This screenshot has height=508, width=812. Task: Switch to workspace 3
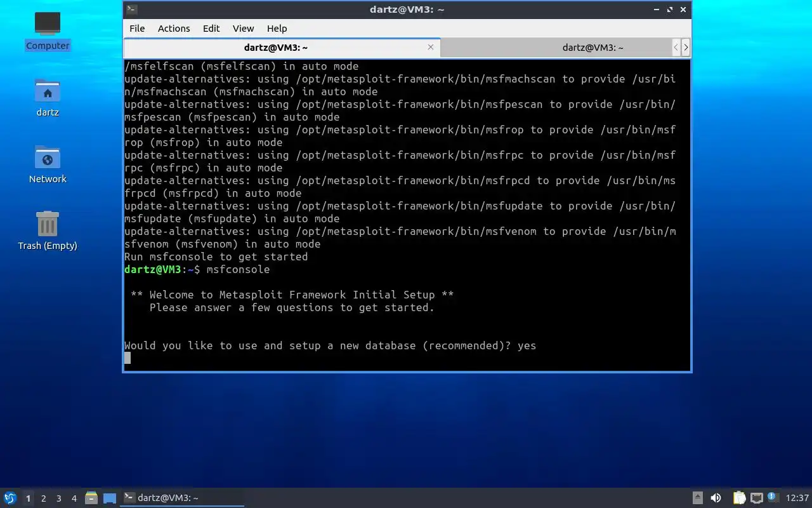pyautogui.click(x=58, y=498)
